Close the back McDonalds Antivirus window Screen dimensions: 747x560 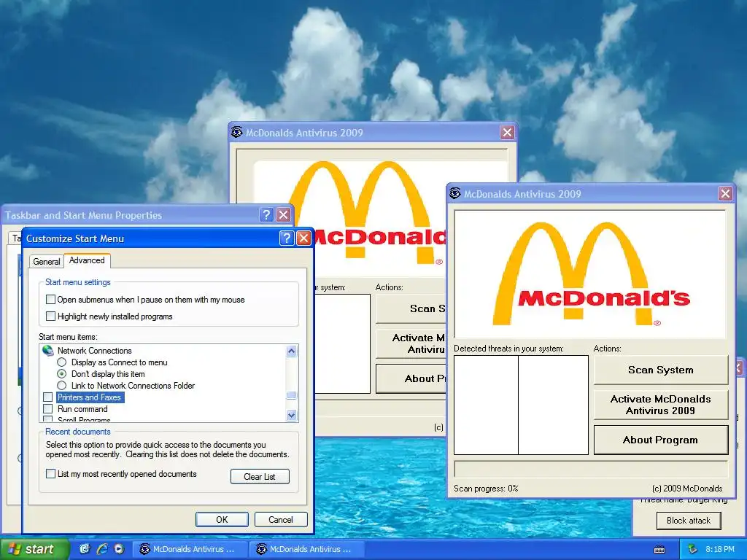point(507,133)
